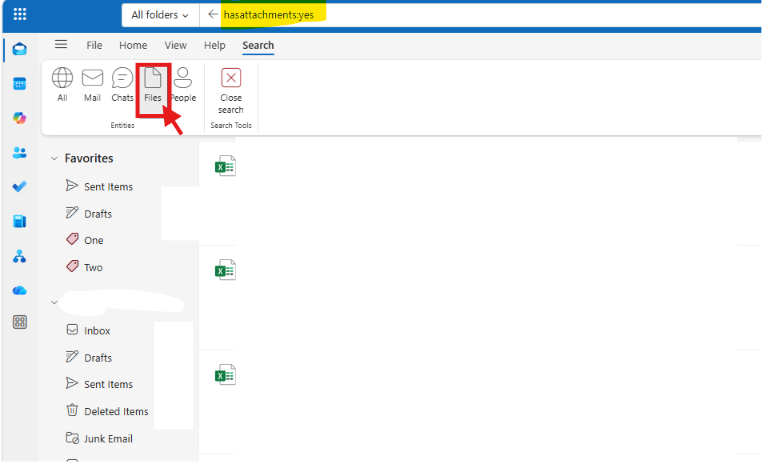Switch to the View tab
762x462 pixels.
click(x=175, y=45)
